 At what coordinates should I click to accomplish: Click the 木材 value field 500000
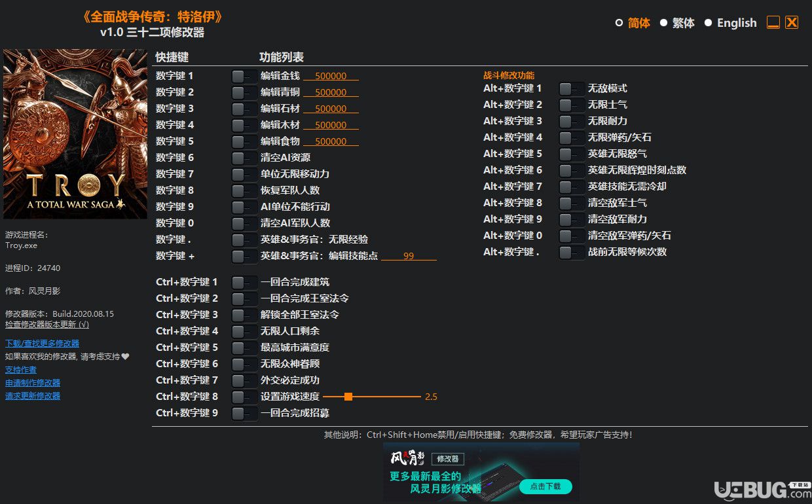pos(331,125)
